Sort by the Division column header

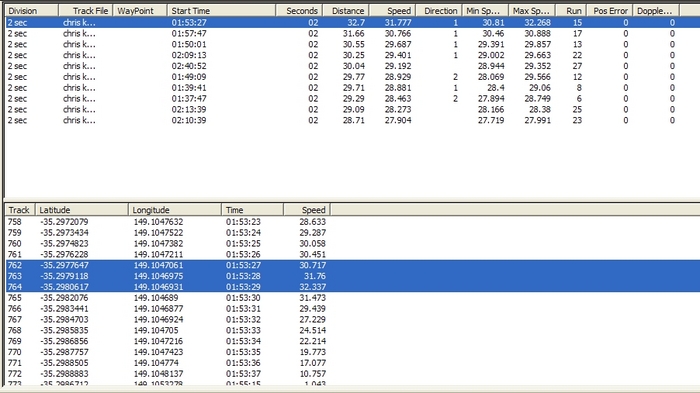(x=32, y=11)
